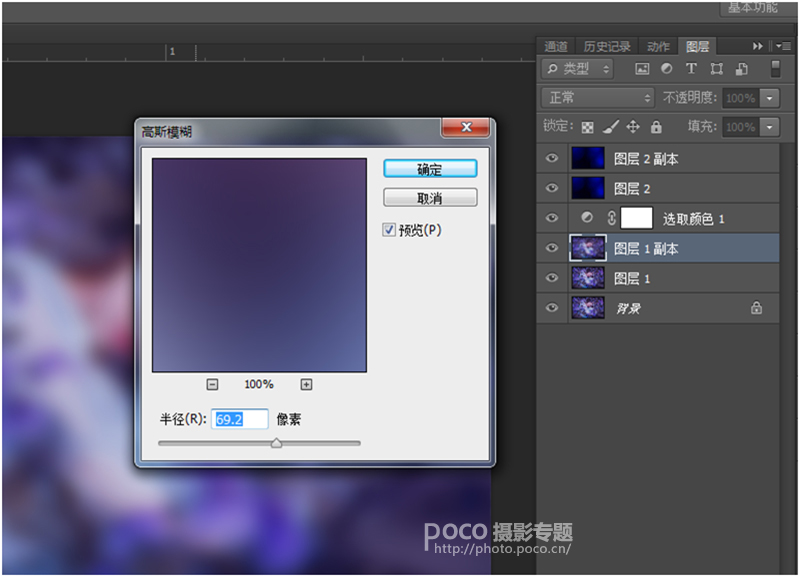Click the 填充 value field

click(740, 127)
